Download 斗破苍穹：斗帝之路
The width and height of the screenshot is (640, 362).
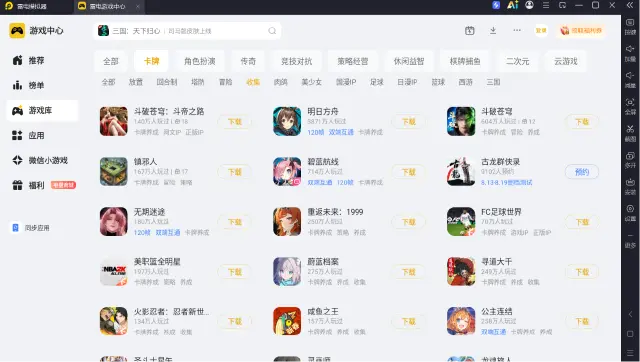235,122
